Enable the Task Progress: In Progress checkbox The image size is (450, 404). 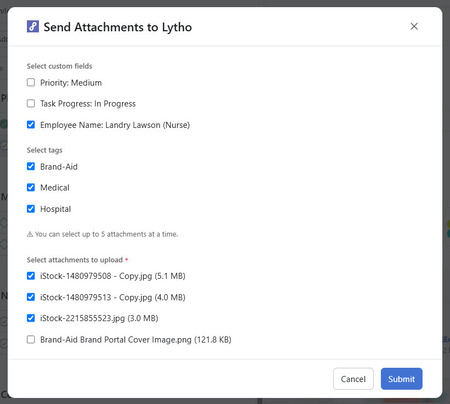pyautogui.click(x=31, y=103)
